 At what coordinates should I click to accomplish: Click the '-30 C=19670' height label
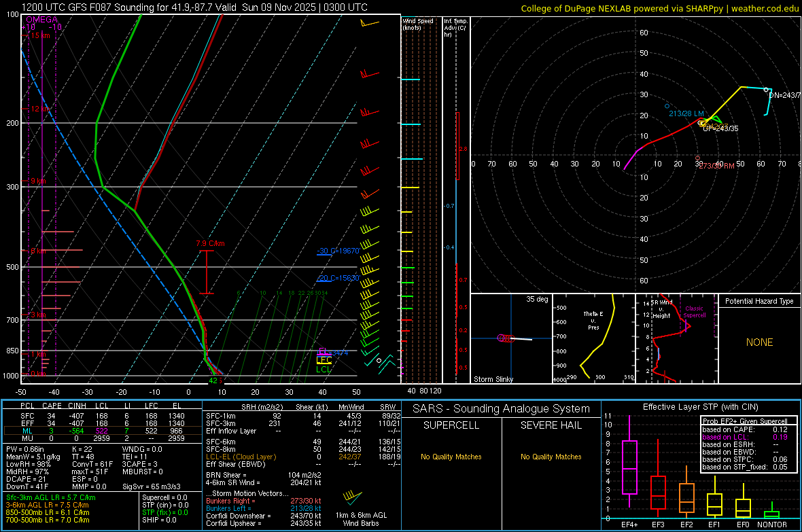click(x=338, y=251)
